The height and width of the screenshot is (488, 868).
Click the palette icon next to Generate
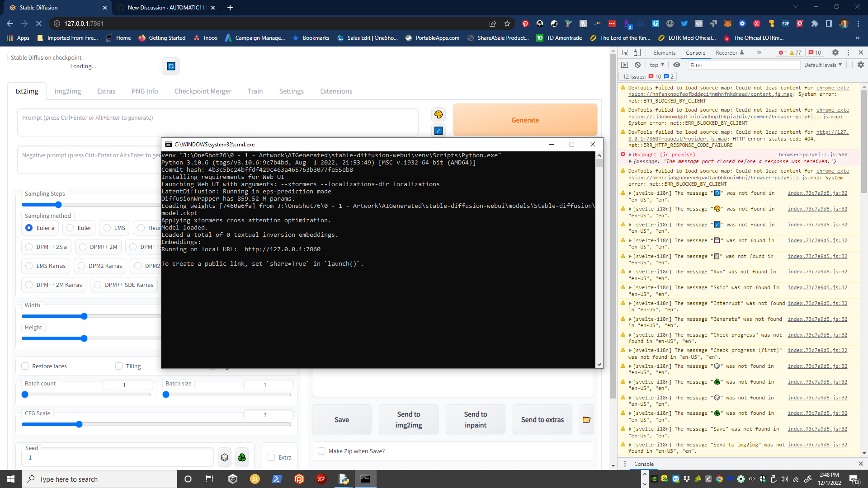click(438, 114)
